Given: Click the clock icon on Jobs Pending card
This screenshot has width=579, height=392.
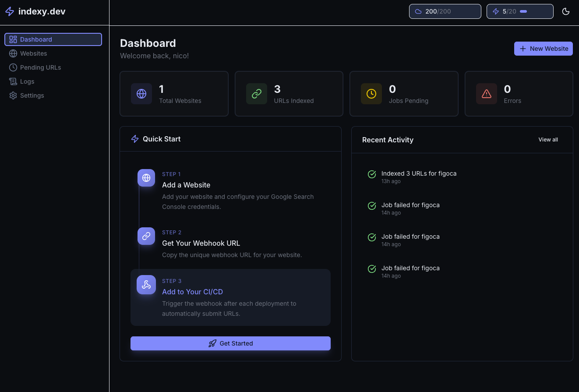Looking at the screenshot, I should point(371,94).
